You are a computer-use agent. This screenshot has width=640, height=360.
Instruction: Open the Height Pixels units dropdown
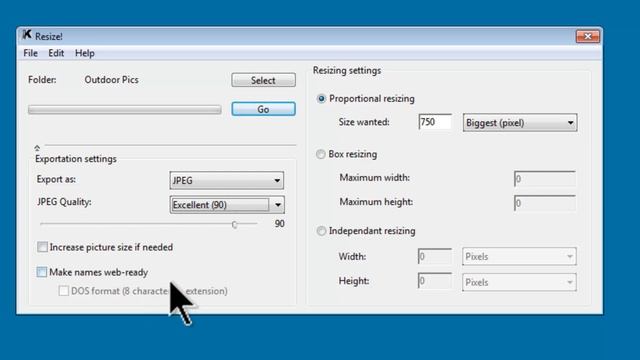(x=519, y=282)
